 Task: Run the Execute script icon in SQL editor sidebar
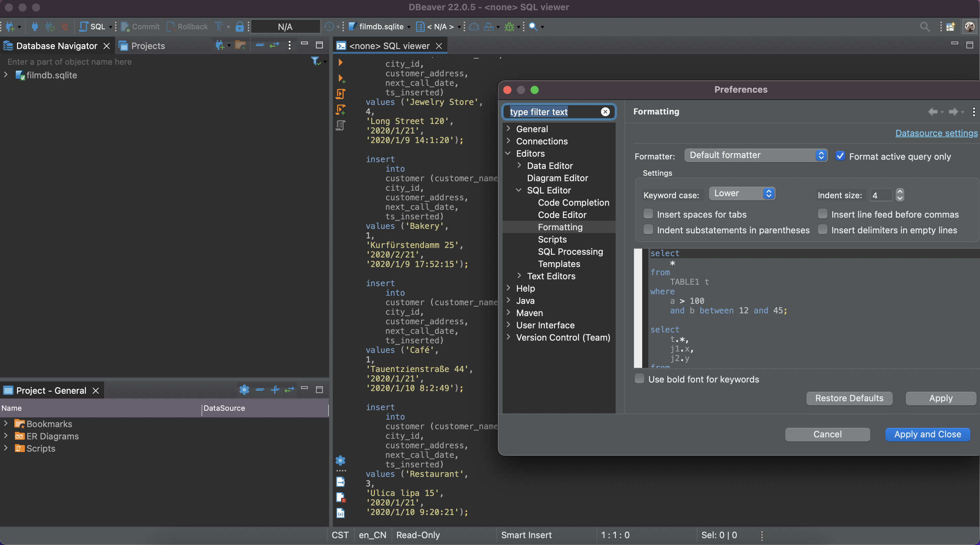[341, 94]
